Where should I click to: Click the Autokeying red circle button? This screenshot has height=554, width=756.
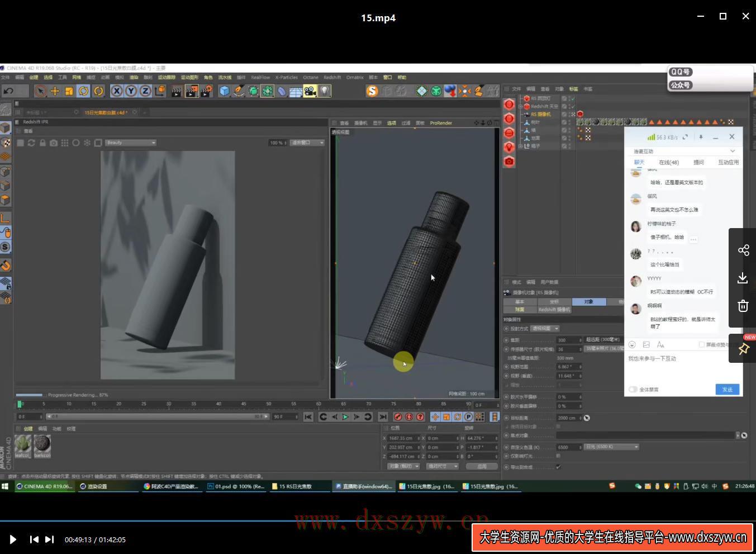click(x=409, y=417)
